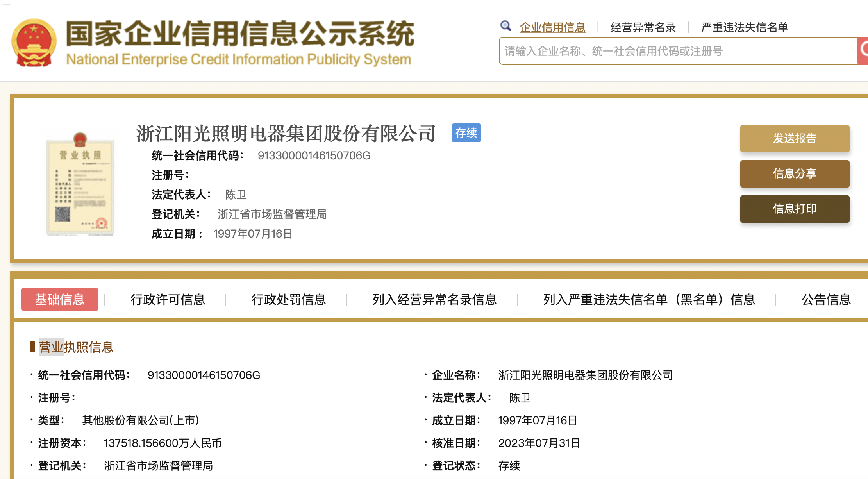The width and height of the screenshot is (868, 479).
Task: Open the 公告信息 tab
Action: click(x=826, y=299)
